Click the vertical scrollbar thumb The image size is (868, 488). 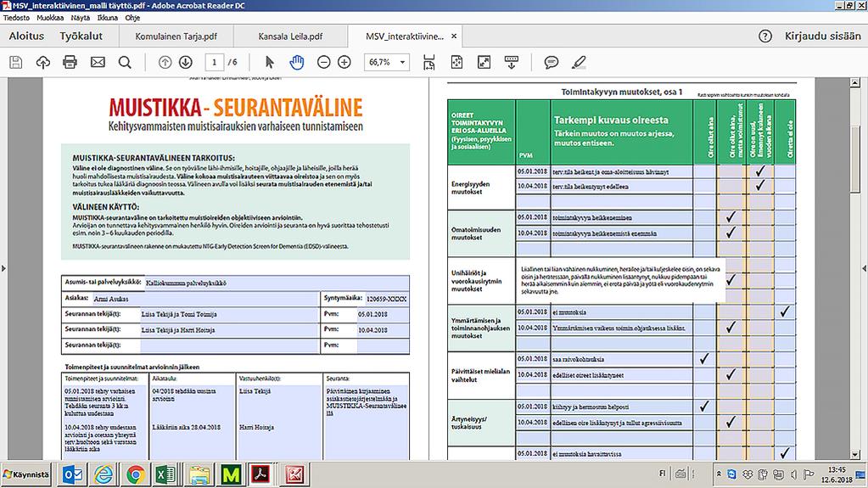(855, 157)
